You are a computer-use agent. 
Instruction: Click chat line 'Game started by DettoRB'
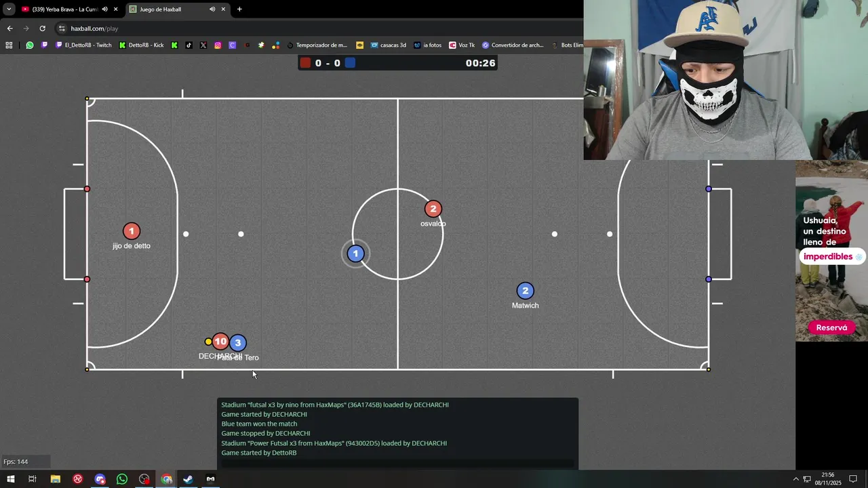259,453
